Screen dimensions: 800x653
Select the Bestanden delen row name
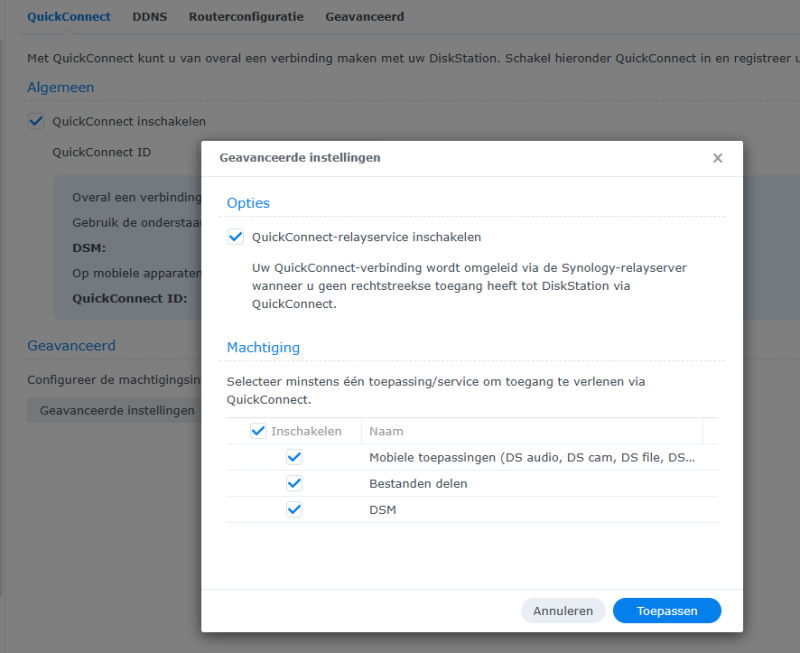point(418,483)
